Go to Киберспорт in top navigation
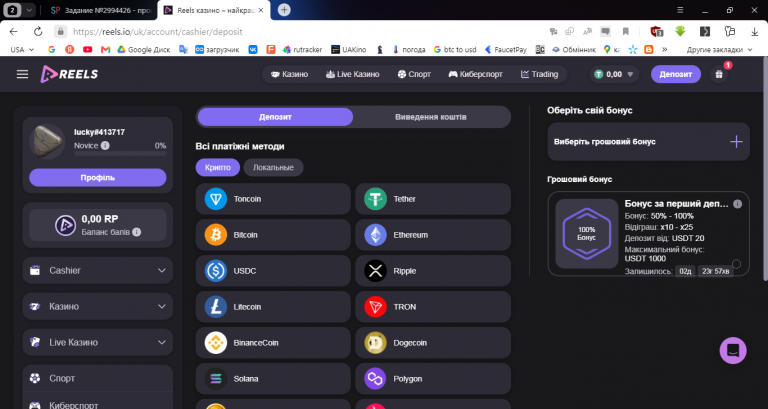This screenshot has width=768, height=409. point(475,74)
